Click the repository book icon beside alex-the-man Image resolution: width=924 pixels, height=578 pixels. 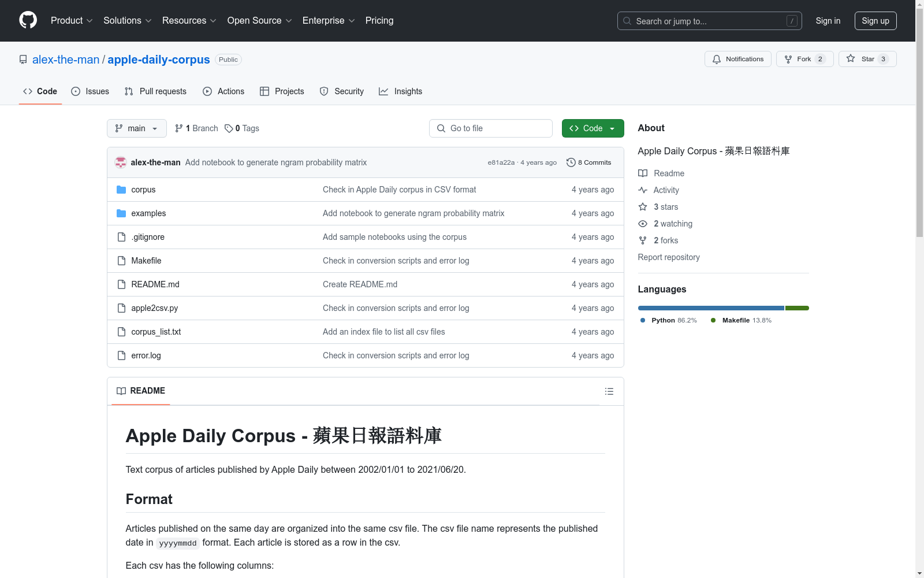pos(23,60)
